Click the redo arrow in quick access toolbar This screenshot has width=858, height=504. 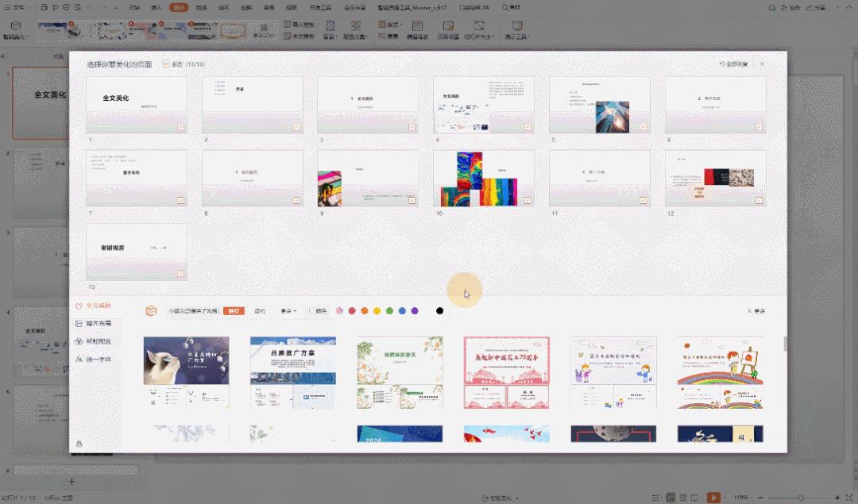pyautogui.click(x=104, y=8)
